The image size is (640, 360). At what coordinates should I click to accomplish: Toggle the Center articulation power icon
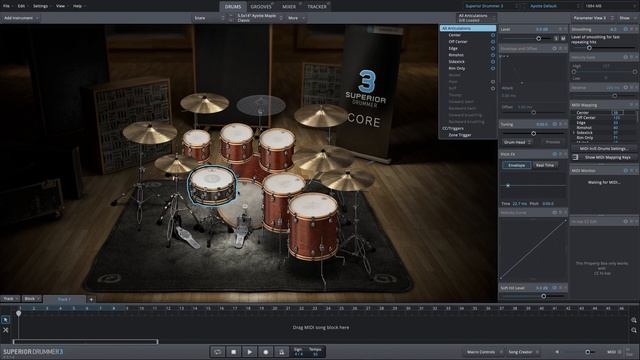tap(493, 35)
